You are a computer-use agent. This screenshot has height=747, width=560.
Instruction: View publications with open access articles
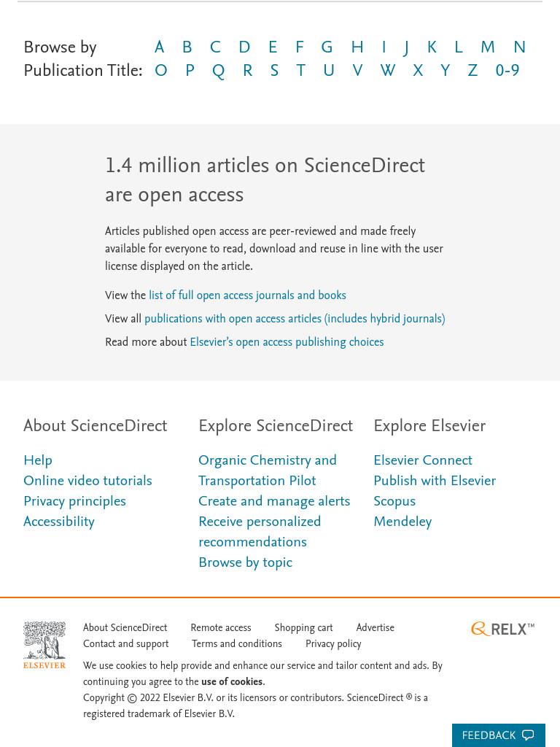pyautogui.click(x=295, y=318)
